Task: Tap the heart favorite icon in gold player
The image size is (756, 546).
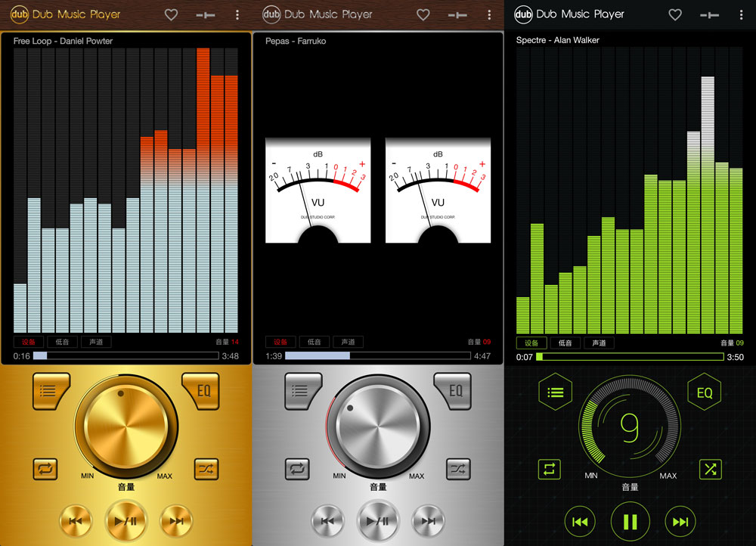Action: 171,15
